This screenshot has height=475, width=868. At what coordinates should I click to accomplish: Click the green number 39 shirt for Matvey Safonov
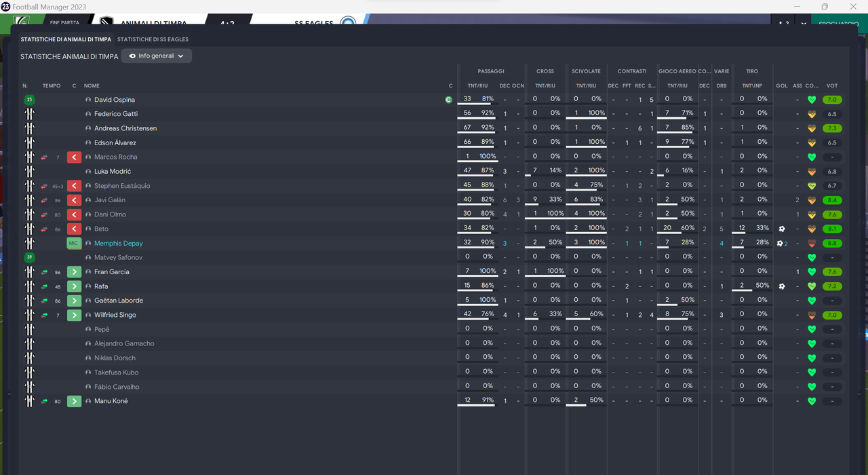point(29,257)
